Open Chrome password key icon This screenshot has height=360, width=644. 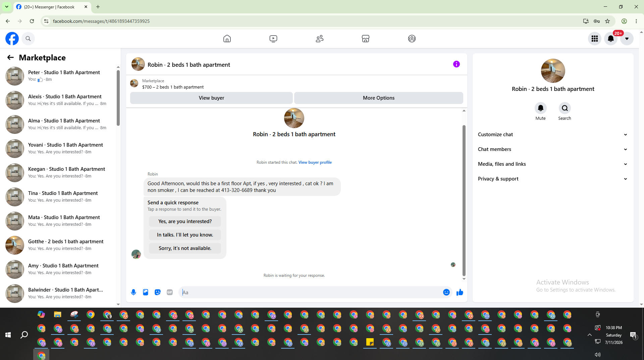597,21
